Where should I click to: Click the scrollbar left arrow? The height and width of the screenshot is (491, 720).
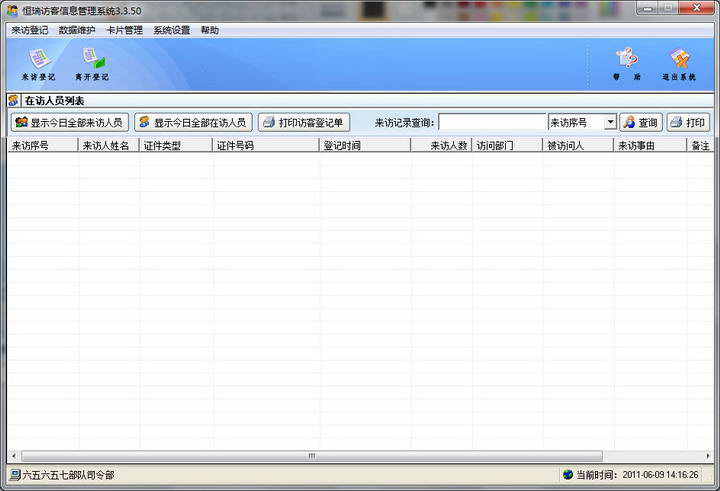14,456
